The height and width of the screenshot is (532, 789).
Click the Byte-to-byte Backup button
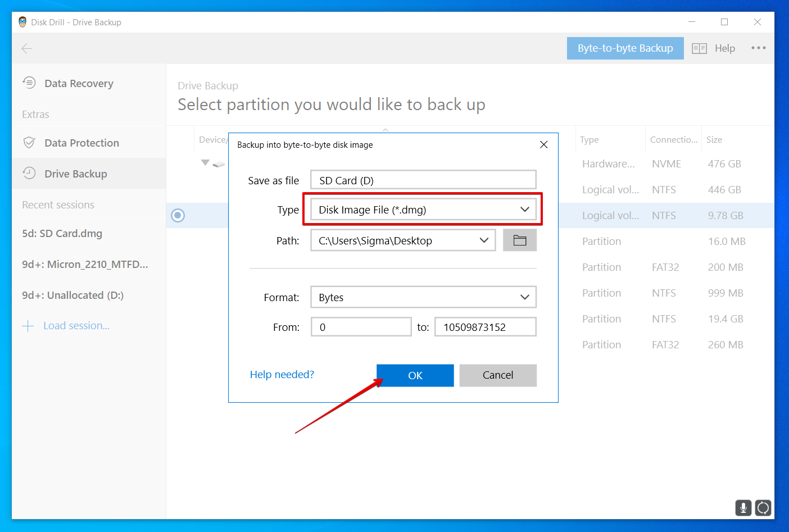[625, 48]
